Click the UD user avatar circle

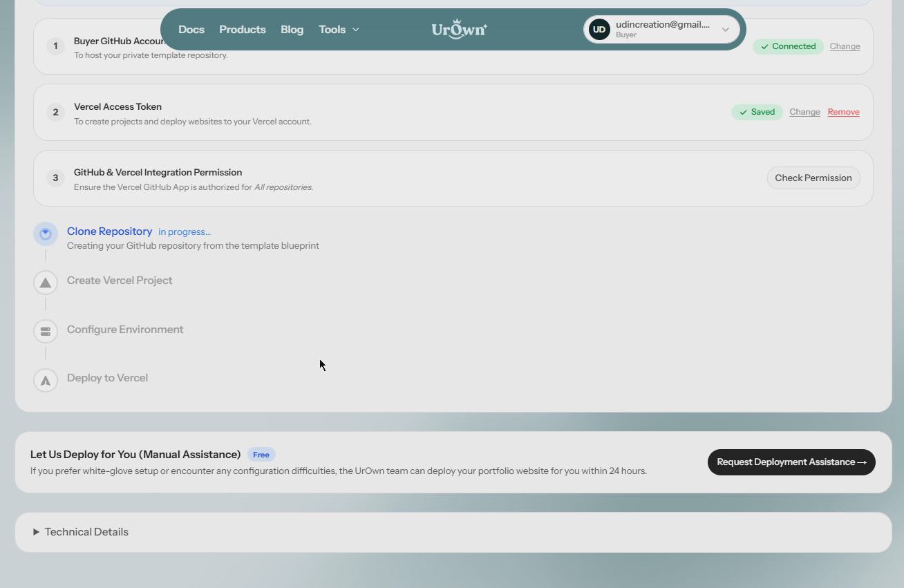coord(599,30)
